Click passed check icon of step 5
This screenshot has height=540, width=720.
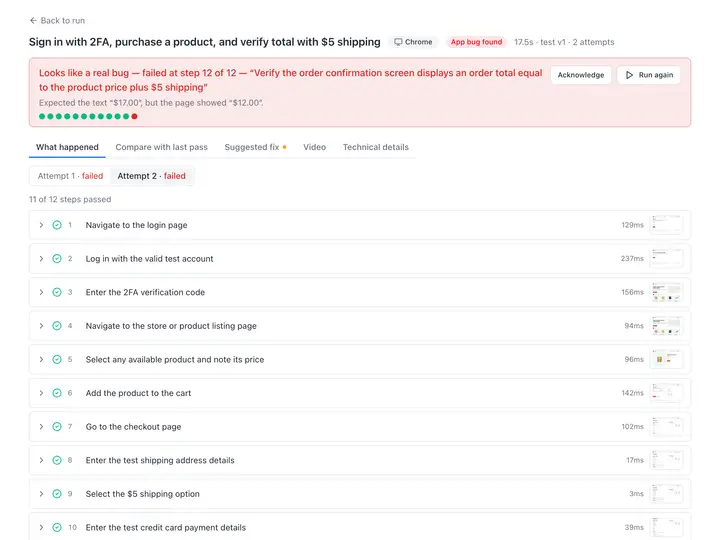click(57, 359)
